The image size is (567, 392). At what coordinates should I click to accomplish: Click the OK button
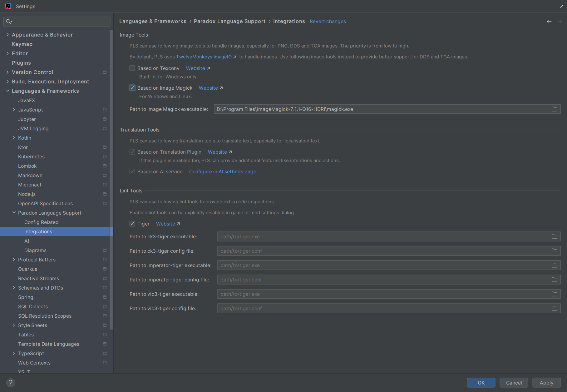click(481, 383)
